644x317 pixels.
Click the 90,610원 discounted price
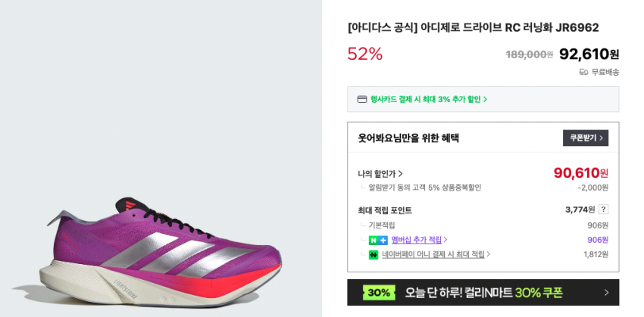click(581, 173)
